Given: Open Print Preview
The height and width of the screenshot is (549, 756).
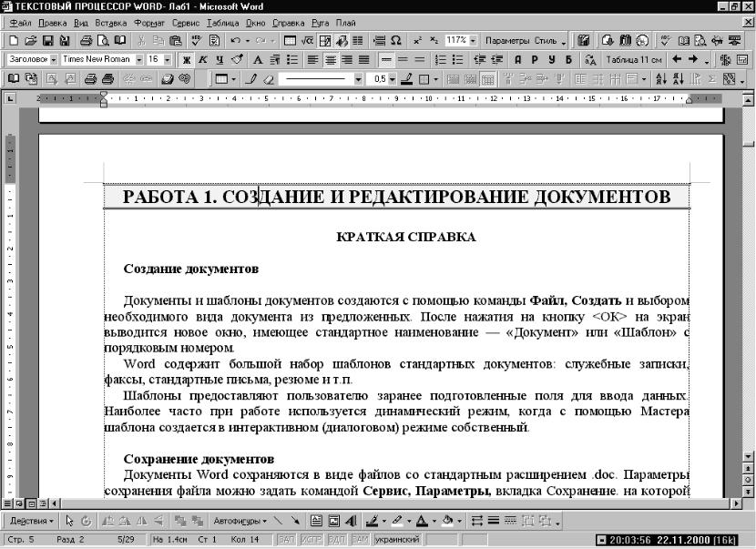Looking at the screenshot, I should pos(103,40).
